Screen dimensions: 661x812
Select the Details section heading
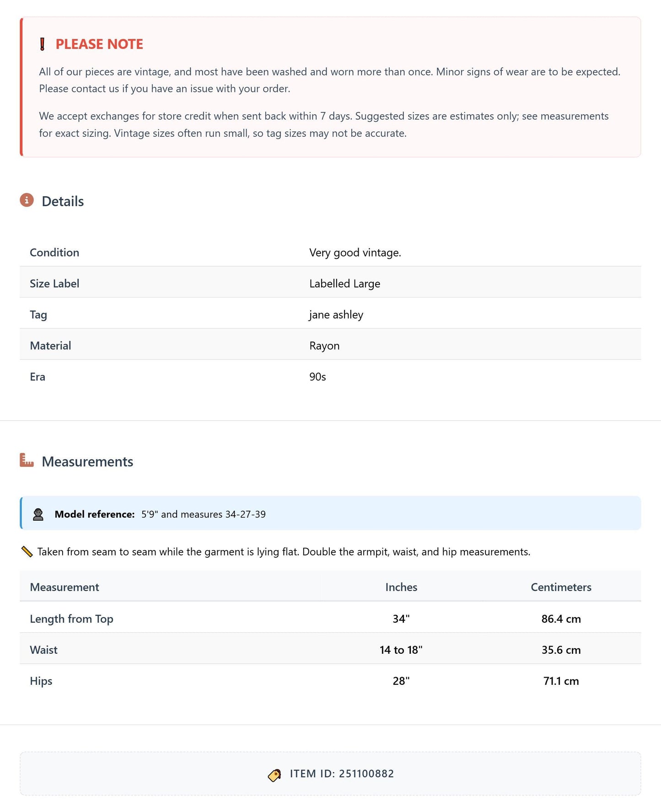[x=63, y=202]
